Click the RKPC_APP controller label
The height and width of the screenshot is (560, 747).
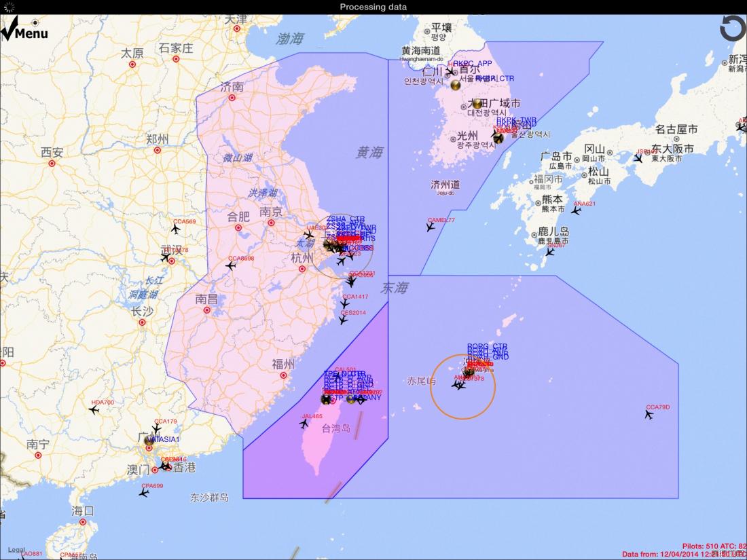pos(472,63)
